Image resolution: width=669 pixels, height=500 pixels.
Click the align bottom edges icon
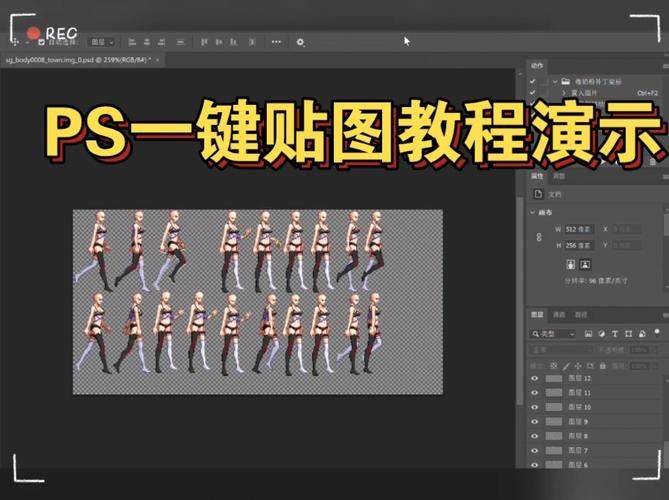pos(233,42)
